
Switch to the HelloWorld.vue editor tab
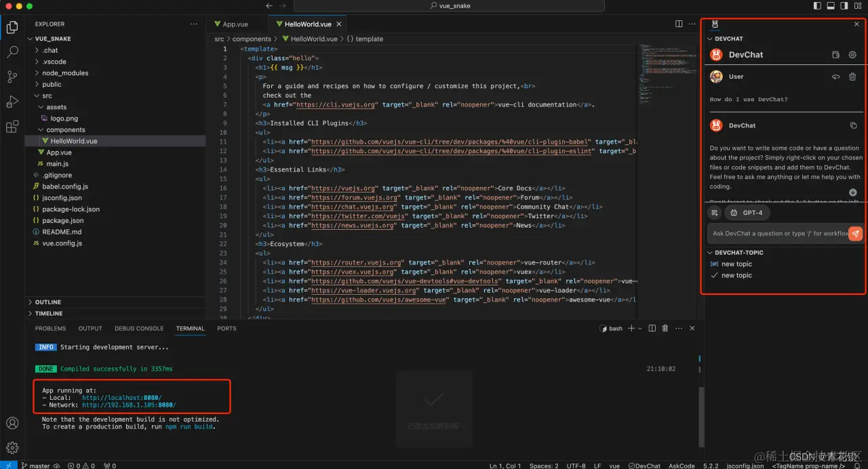point(307,24)
